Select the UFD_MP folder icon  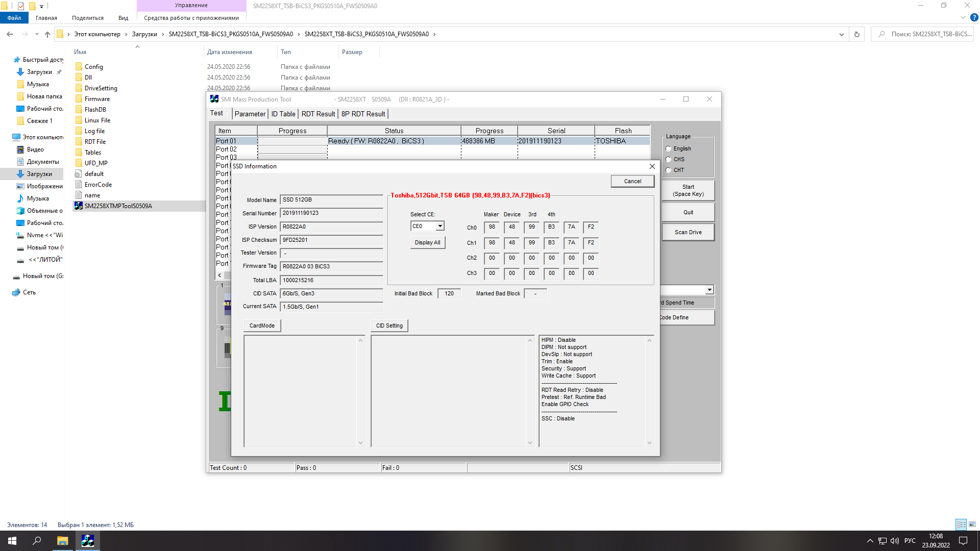pyautogui.click(x=79, y=163)
